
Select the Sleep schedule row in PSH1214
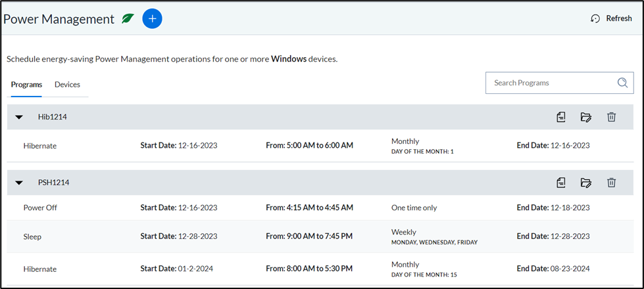[320, 236]
